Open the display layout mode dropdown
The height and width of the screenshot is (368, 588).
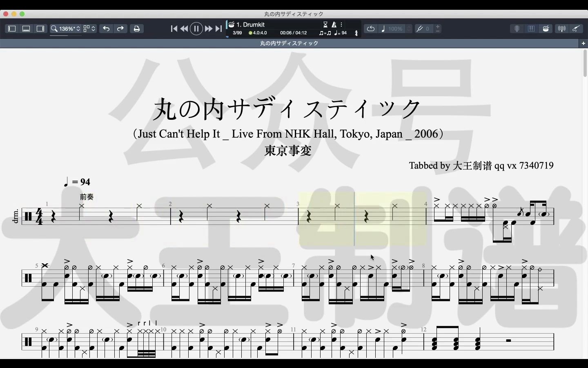pos(89,29)
